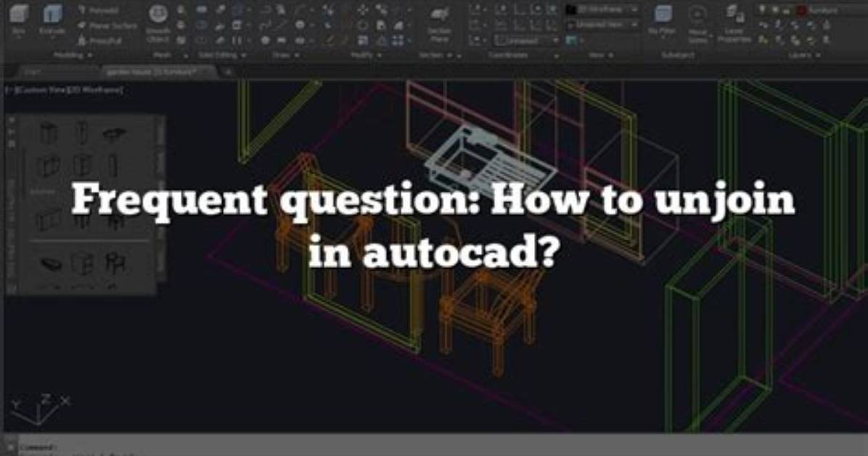This screenshot has width=868, height=456.
Task: Open the Custom View viewport label menu
Action: [x=41, y=90]
